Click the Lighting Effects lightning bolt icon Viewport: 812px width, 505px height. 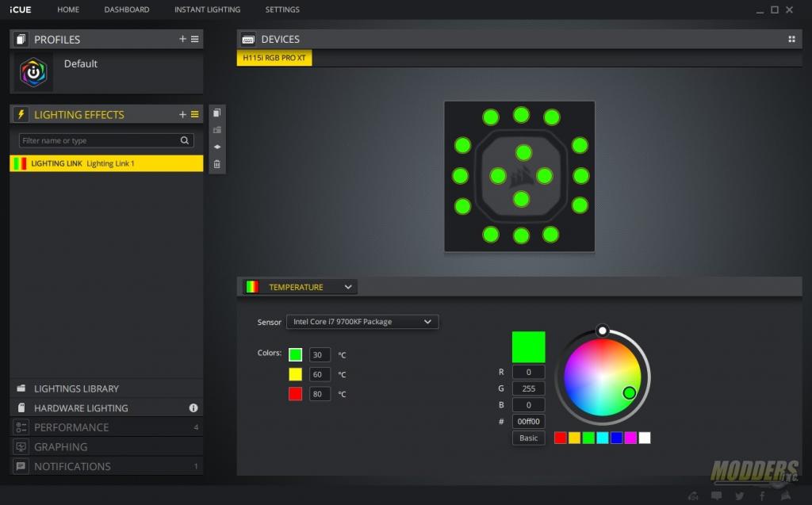[x=21, y=114]
